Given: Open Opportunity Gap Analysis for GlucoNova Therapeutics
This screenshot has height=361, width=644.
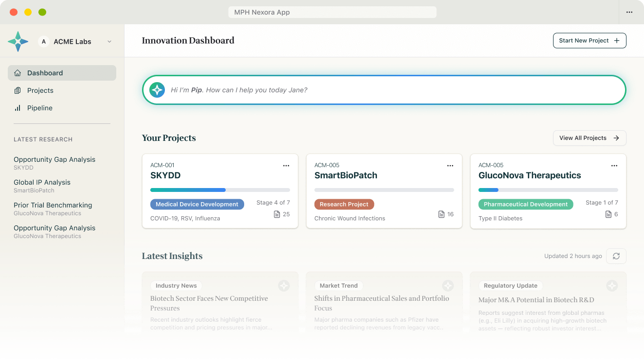Looking at the screenshot, I should pos(54,231).
